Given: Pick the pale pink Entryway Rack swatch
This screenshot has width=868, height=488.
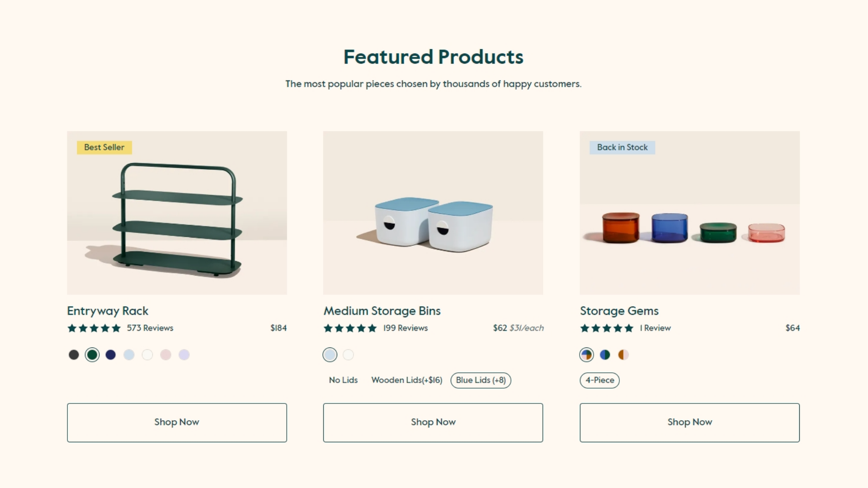Looking at the screenshot, I should click(x=166, y=355).
